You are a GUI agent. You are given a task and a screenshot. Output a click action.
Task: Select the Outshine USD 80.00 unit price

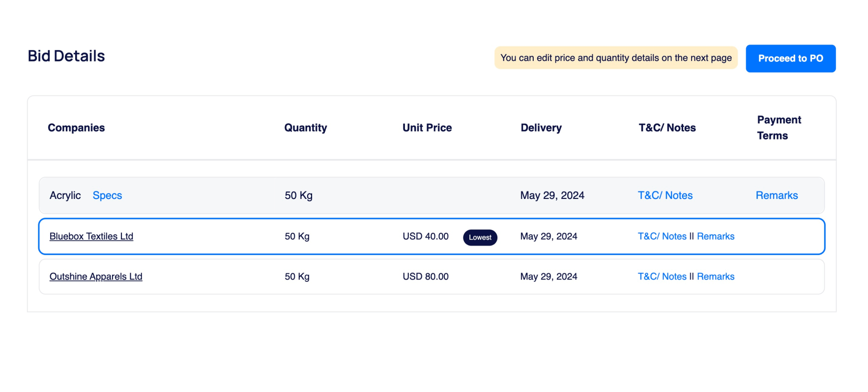pyautogui.click(x=426, y=277)
